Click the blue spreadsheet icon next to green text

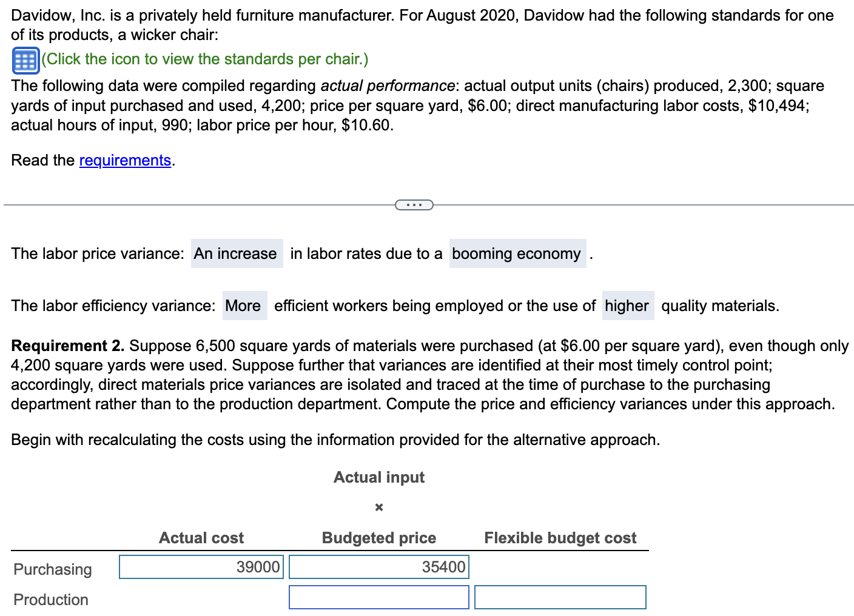point(25,59)
